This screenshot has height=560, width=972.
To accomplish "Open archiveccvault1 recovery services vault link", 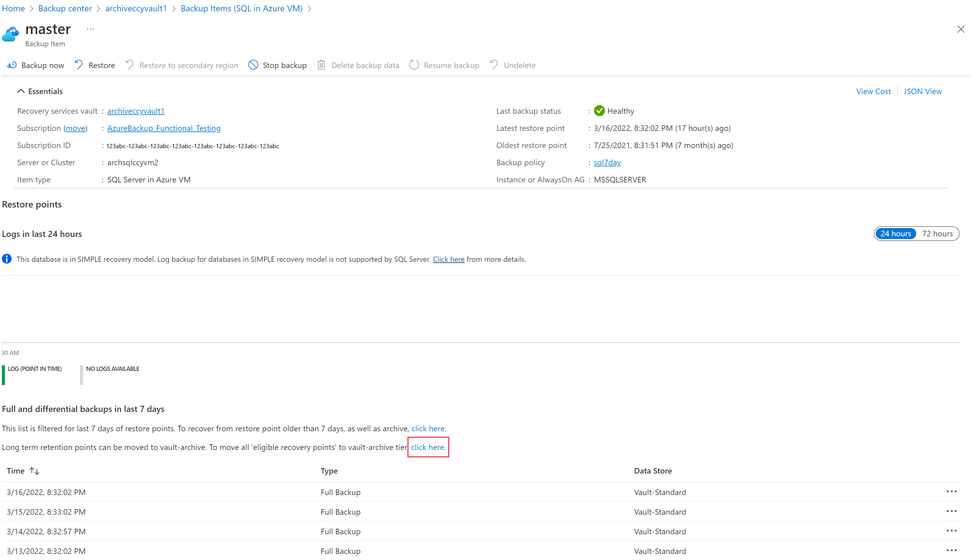I will pos(136,111).
